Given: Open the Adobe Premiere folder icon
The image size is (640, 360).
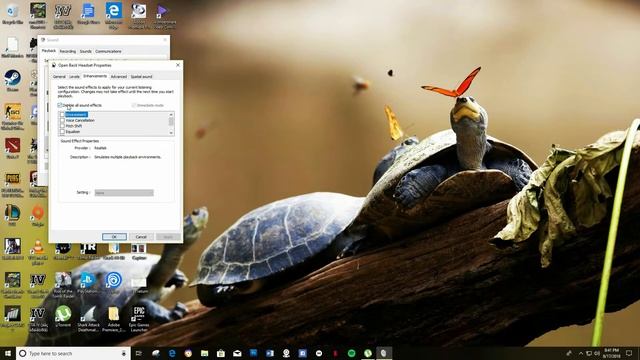Looking at the screenshot, I should tap(113, 319).
